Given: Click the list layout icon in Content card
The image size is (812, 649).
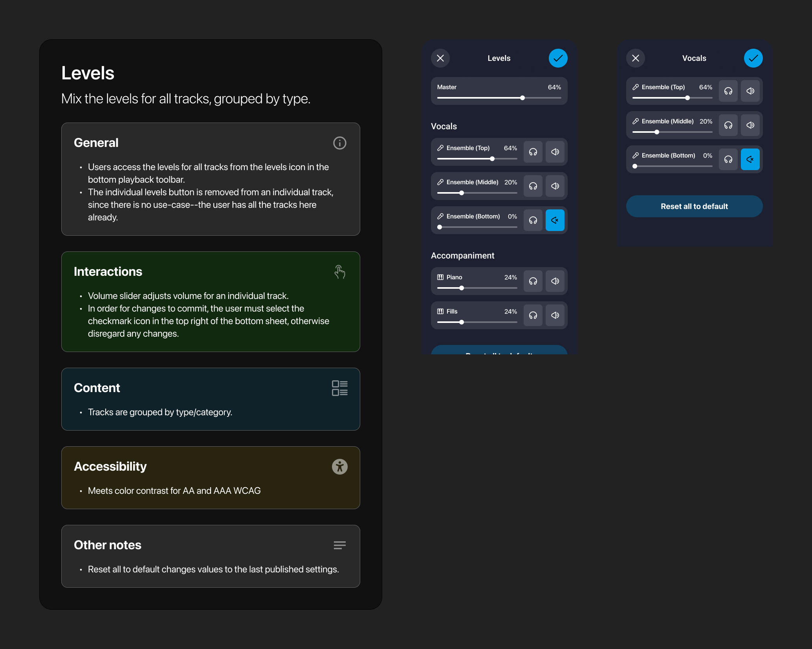Looking at the screenshot, I should pyautogui.click(x=340, y=388).
